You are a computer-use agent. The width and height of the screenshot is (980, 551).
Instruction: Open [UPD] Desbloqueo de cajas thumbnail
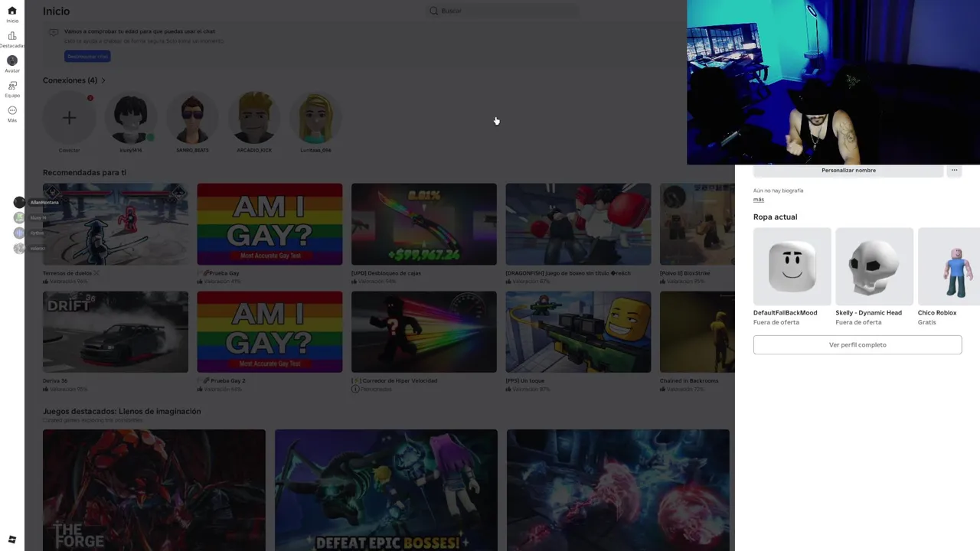pyautogui.click(x=424, y=224)
